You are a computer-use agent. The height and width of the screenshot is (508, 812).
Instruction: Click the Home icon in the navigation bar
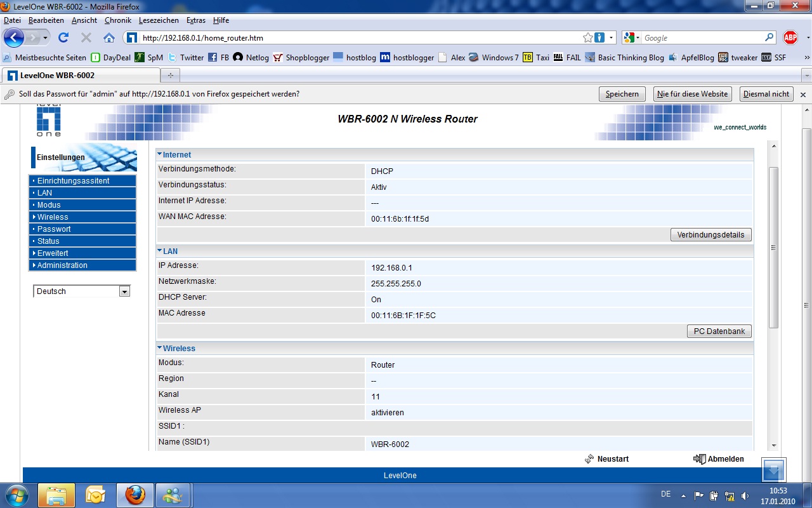(109, 37)
